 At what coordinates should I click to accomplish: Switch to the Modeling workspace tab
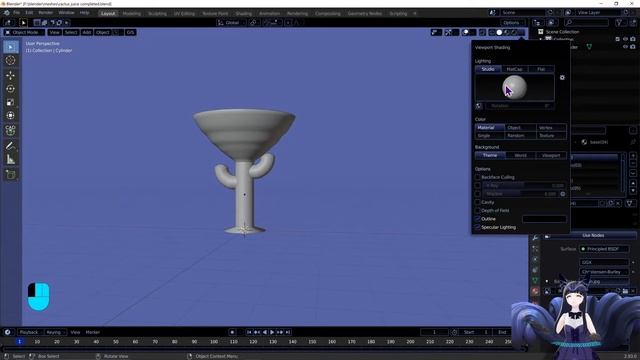pyautogui.click(x=131, y=13)
